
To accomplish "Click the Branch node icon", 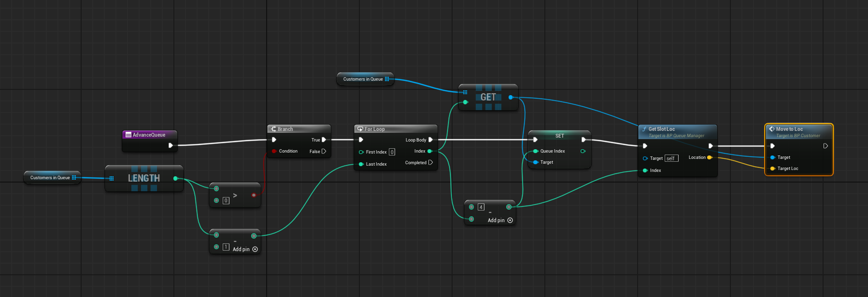I will click(x=273, y=129).
